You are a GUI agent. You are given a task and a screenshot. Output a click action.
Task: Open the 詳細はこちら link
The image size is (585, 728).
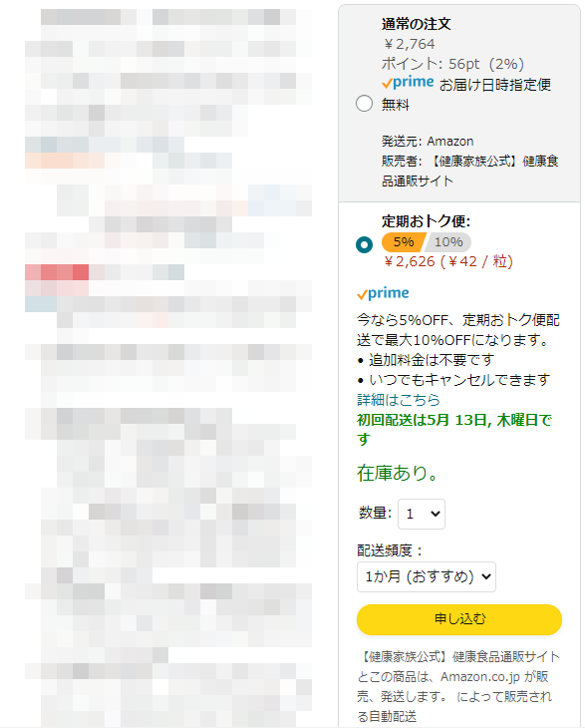[x=398, y=400]
